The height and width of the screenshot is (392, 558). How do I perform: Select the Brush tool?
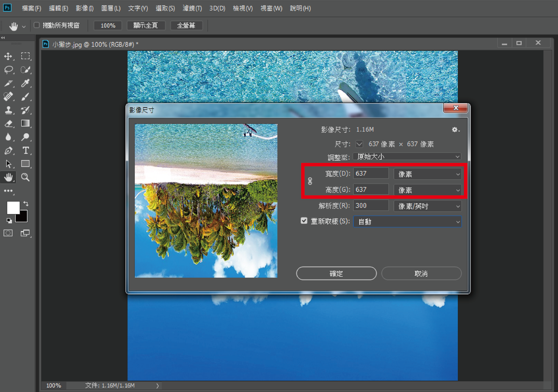(25, 97)
